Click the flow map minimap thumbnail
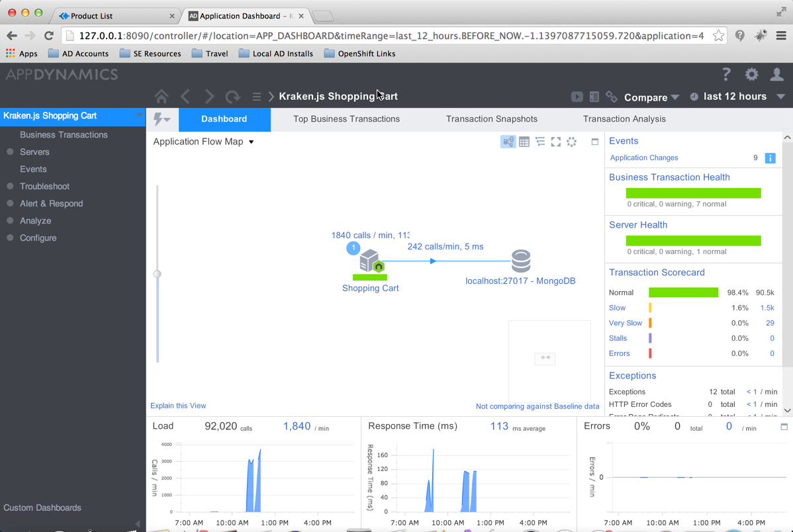Viewport: 793px width, 532px height. tap(549, 361)
